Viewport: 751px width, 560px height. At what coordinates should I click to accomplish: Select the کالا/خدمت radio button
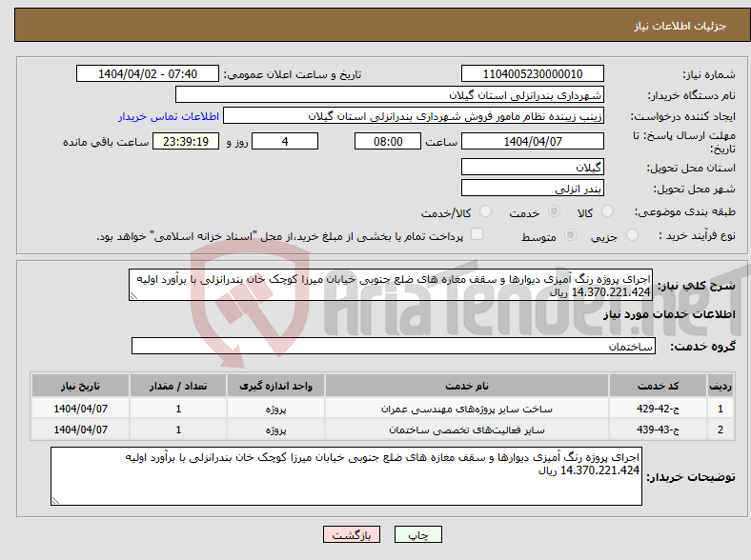tap(486, 211)
